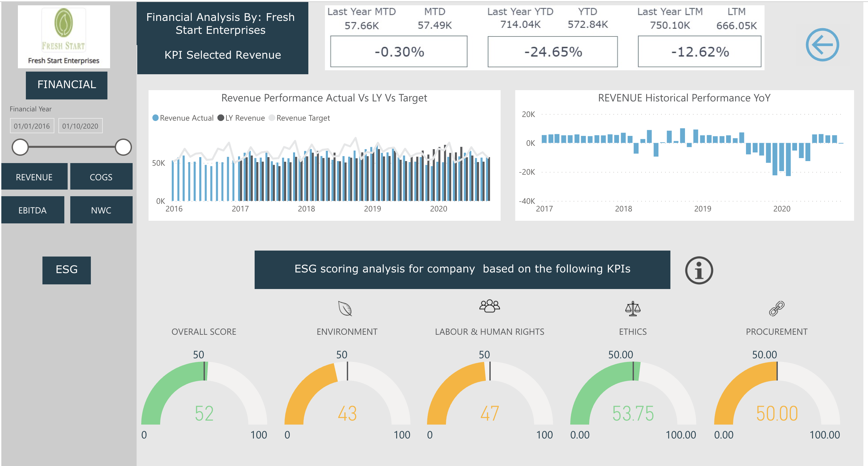Click the Procurement chain link icon
Viewport: 868px width, 466px height.
point(776,308)
